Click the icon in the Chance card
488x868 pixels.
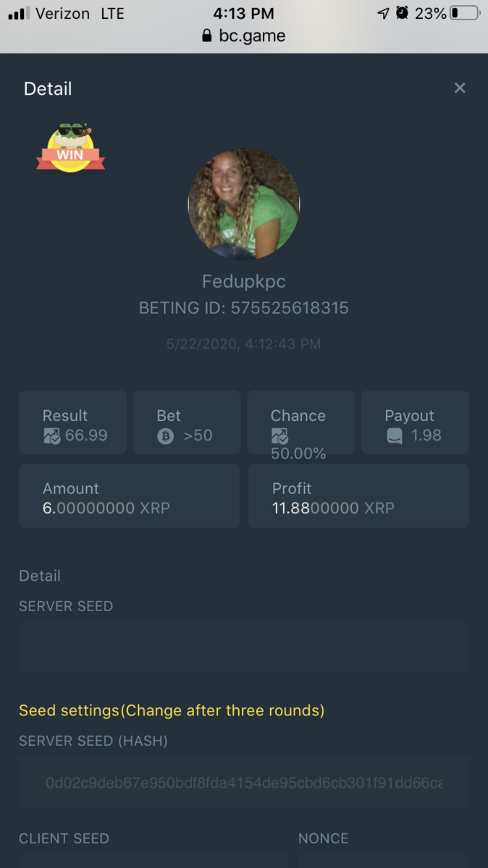(x=279, y=435)
